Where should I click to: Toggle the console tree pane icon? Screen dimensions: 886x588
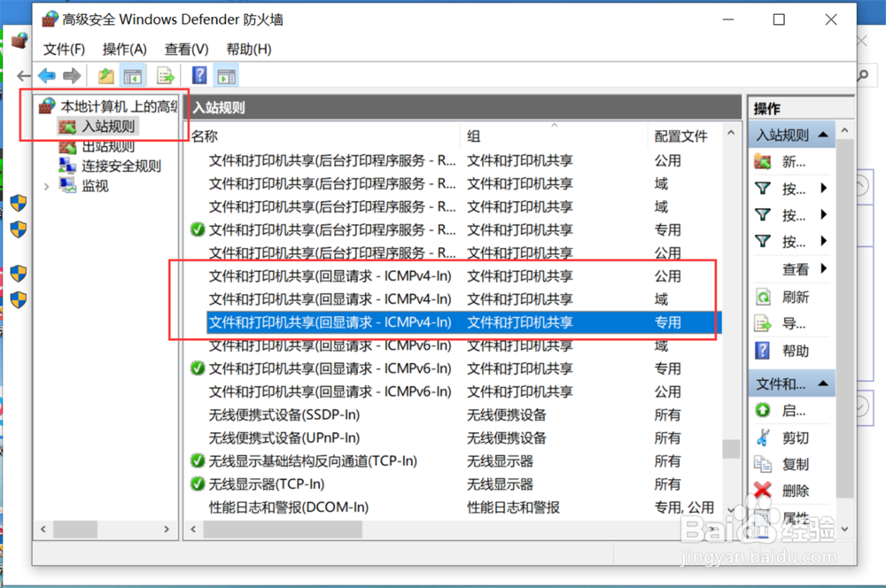(x=133, y=75)
